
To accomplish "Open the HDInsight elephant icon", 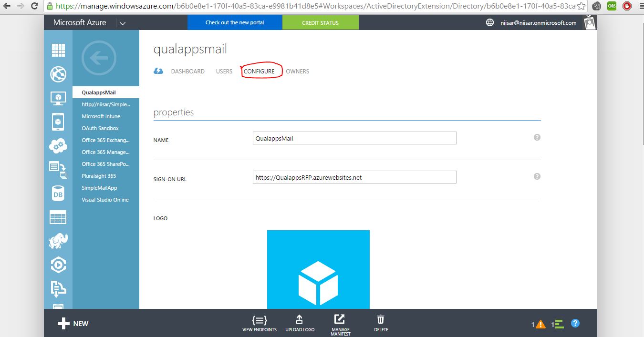I will (x=58, y=241).
